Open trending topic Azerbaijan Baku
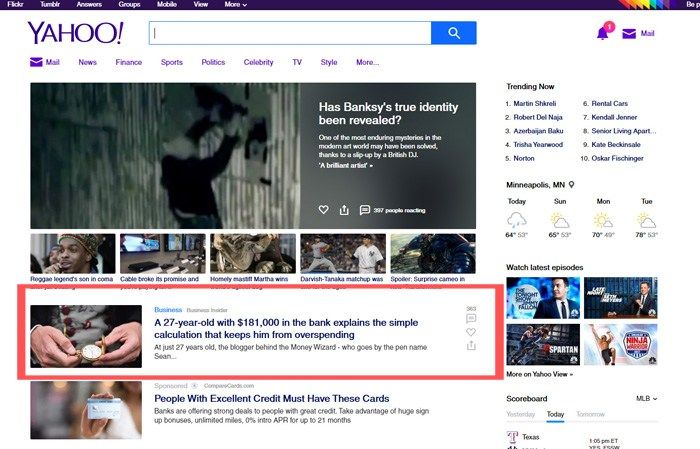700x449 pixels. [538, 131]
